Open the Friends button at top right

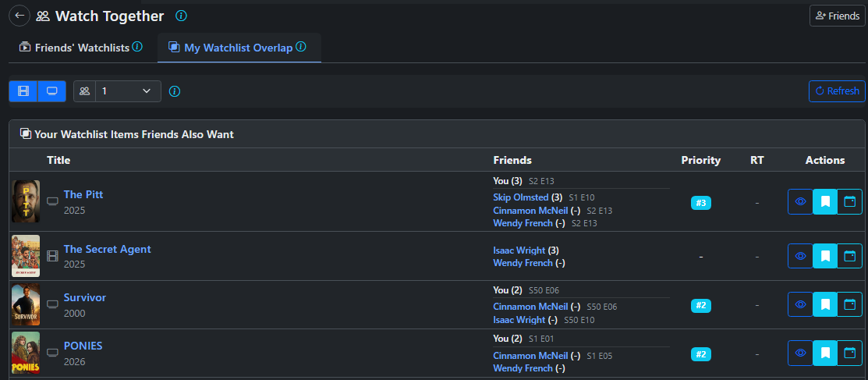coord(837,16)
